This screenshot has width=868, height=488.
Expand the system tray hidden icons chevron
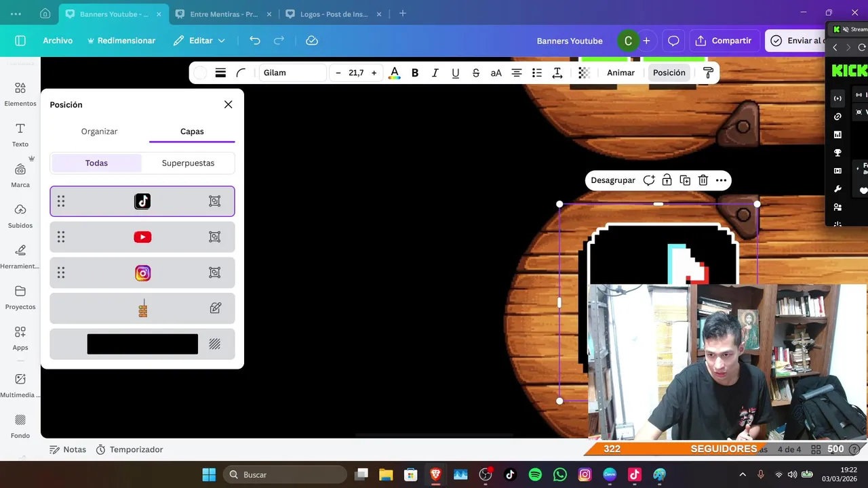(743, 474)
